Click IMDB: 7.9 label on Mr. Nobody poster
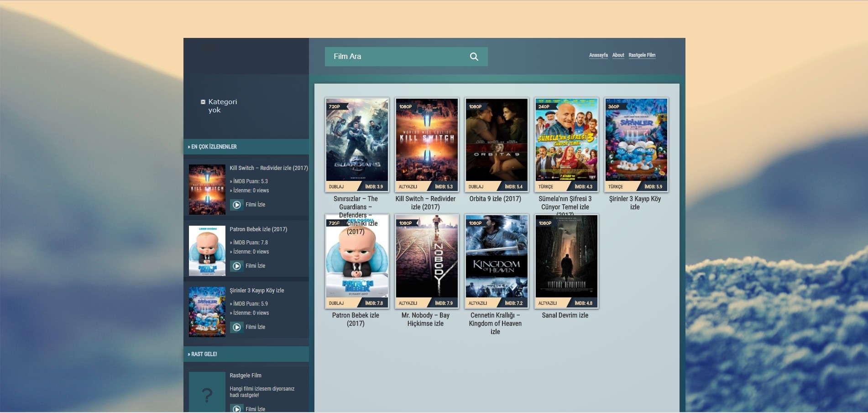This screenshot has height=413, width=868. (x=444, y=303)
